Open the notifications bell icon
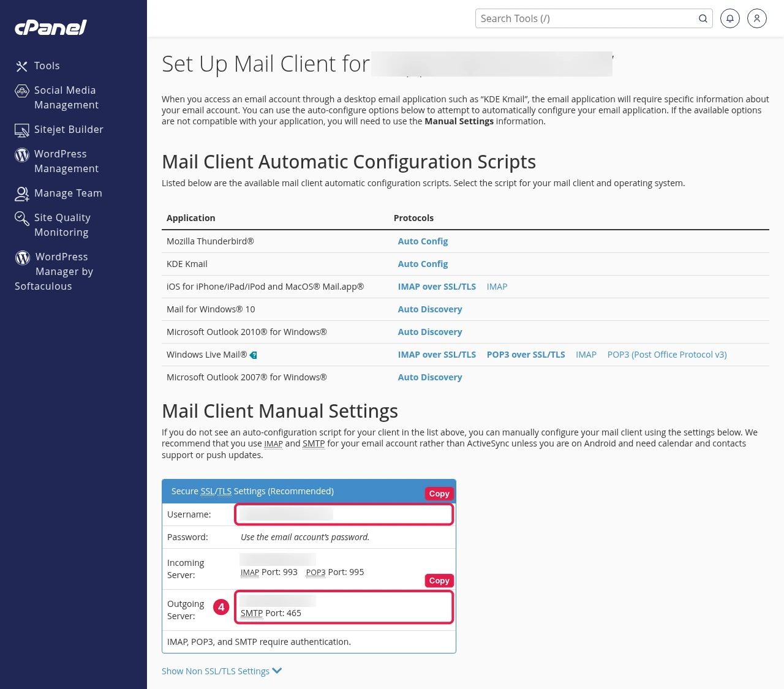 730,18
